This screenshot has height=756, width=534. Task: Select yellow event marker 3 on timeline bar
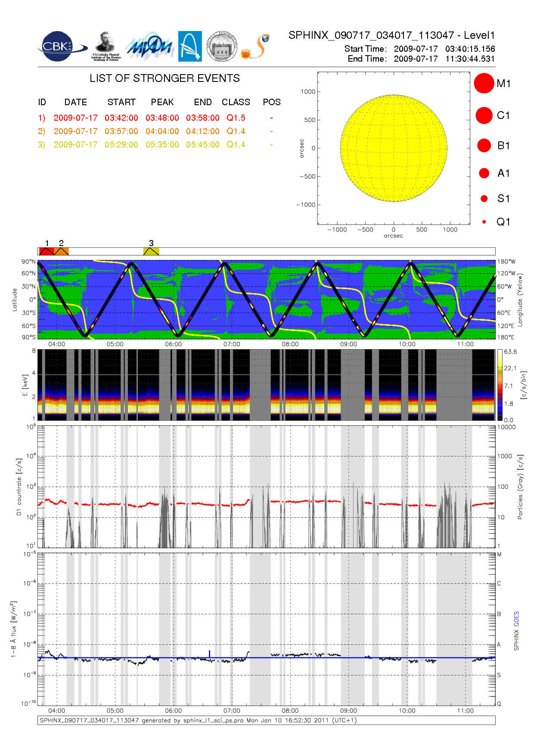coord(151,251)
